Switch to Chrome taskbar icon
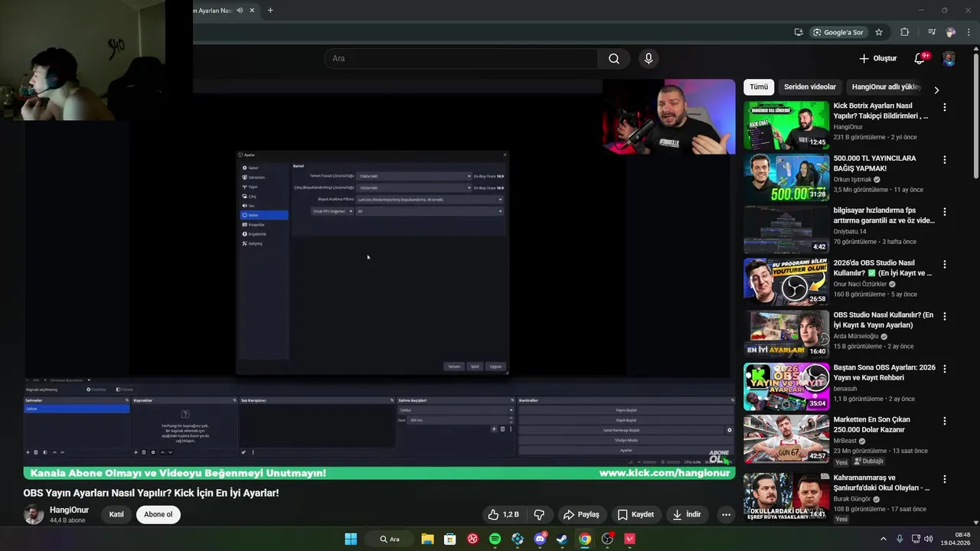The height and width of the screenshot is (551, 980). tap(585, 539)
